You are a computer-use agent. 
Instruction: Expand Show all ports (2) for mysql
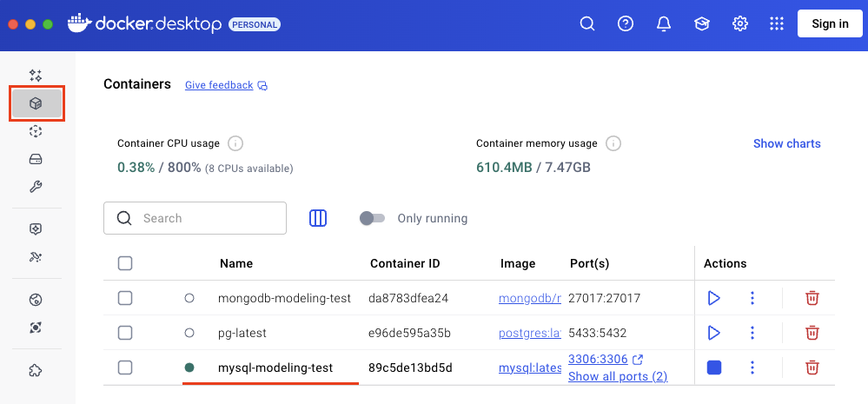point(618,377)
